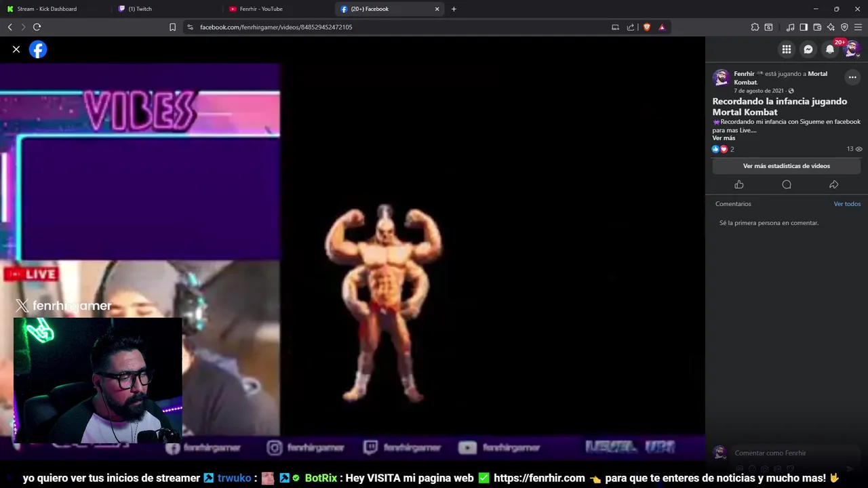Click the Like thumbs-up icon
Image resolution: width=868 pixels, height=488 pixels.
point(739,184)
